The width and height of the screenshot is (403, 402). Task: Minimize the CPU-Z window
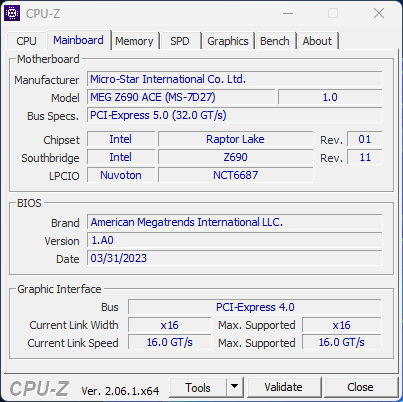click(288, 14)
